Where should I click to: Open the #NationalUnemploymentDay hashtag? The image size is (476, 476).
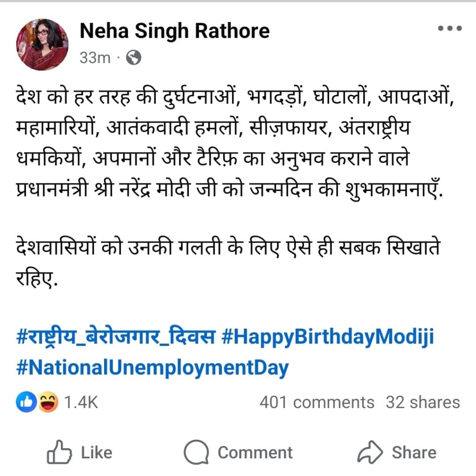152,368
